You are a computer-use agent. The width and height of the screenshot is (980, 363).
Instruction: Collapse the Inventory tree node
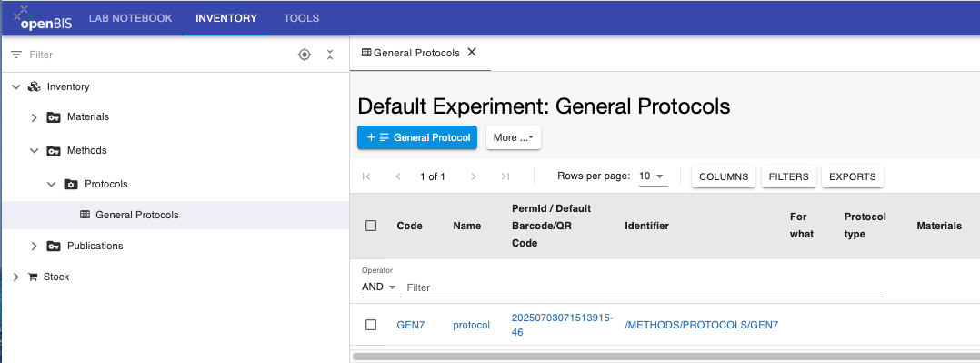click(16, 87)
